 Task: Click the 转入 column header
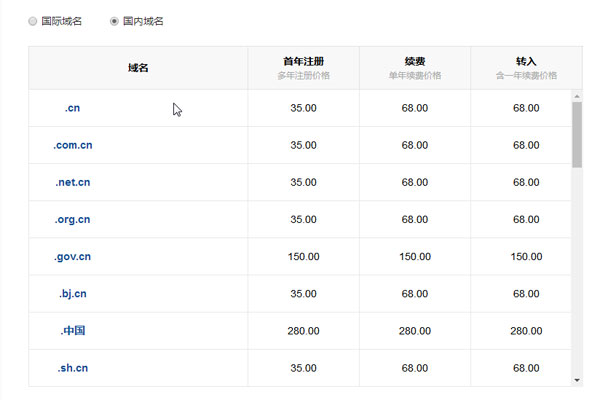526,61
